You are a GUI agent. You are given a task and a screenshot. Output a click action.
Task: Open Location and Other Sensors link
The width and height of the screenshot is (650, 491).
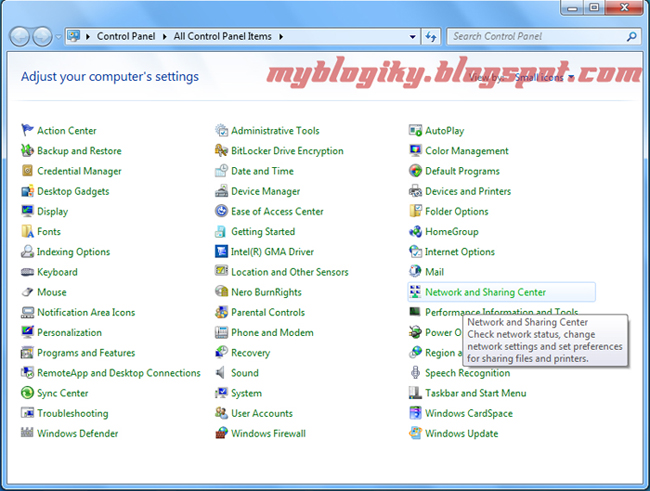click(290, 272)
